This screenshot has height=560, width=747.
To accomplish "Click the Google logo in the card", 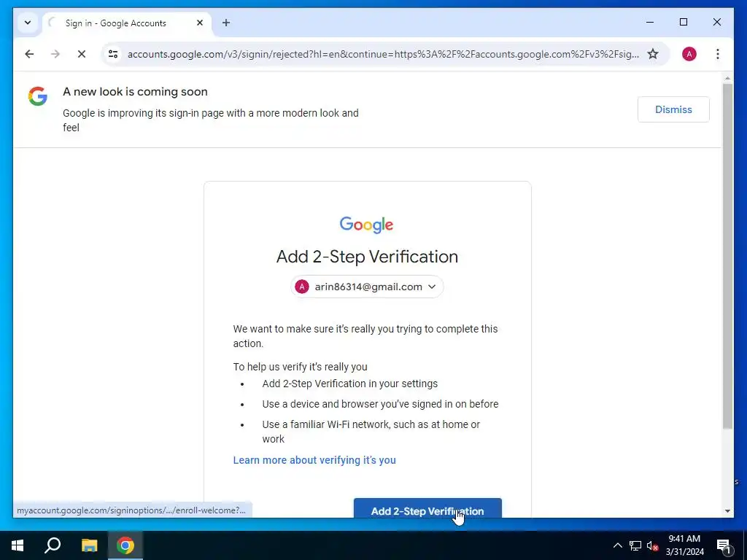I will tap(366, 225).
